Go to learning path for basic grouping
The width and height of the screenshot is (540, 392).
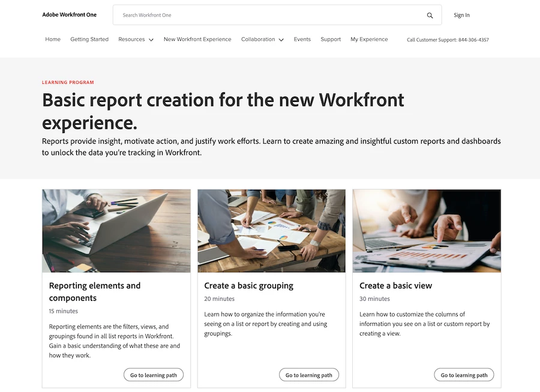tap(309, 375)
